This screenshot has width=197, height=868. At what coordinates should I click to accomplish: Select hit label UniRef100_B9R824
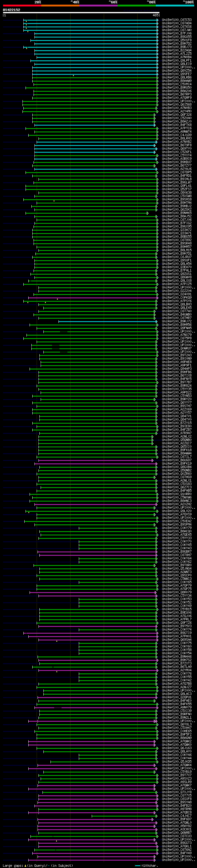point(176,386)
